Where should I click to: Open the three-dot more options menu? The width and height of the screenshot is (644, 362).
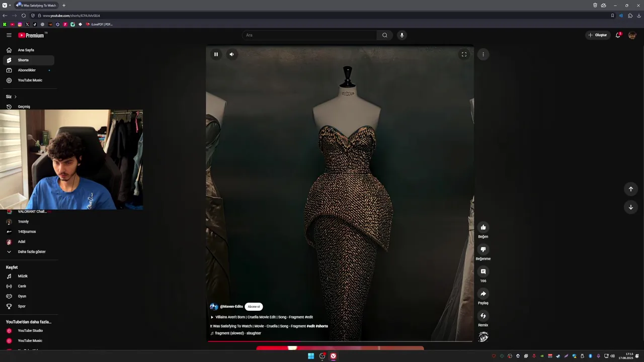[x=483, y=54]
